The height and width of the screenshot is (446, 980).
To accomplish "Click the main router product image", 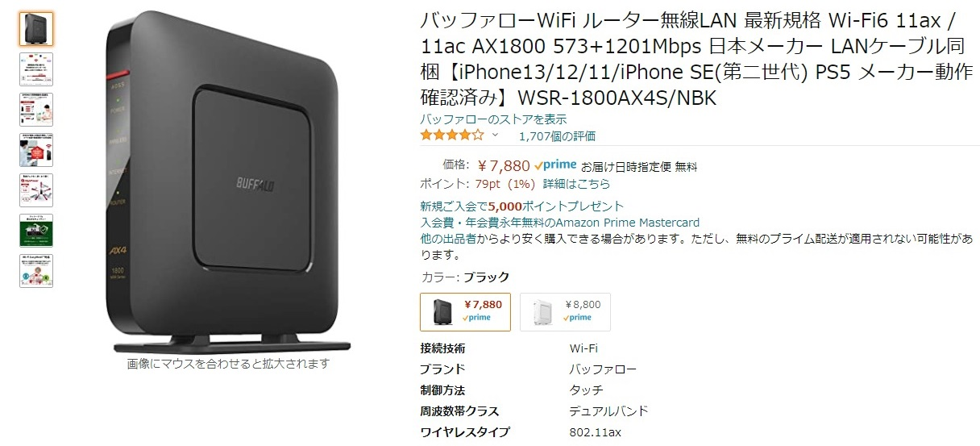I will tap(229, 181).
